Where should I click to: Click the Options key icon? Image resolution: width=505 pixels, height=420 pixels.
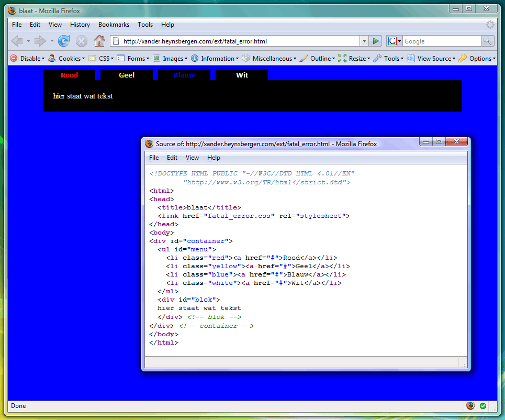pyautogui.click(x=463, y=58)
